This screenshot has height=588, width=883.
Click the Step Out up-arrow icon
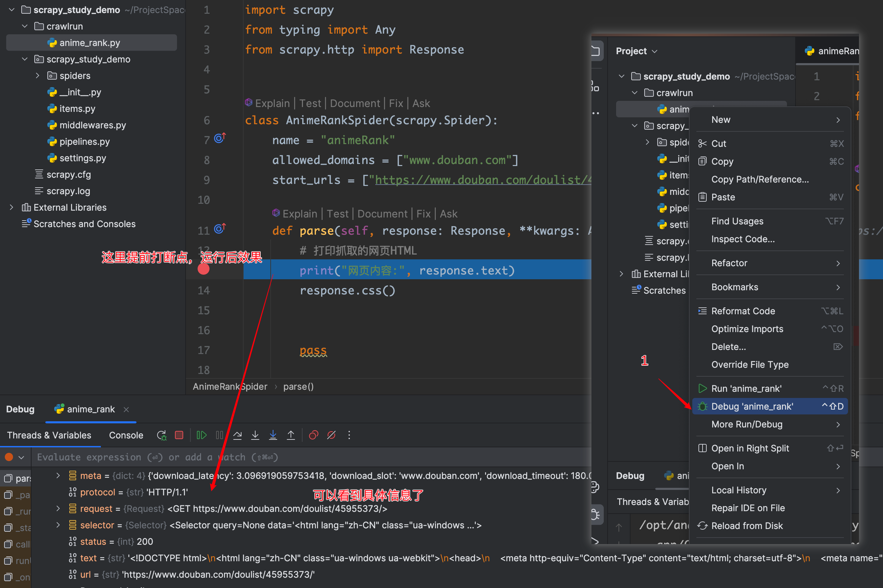291,435
